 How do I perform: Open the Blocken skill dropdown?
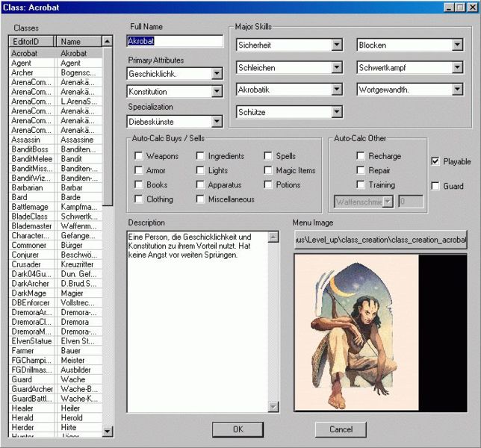click(457, 45)
